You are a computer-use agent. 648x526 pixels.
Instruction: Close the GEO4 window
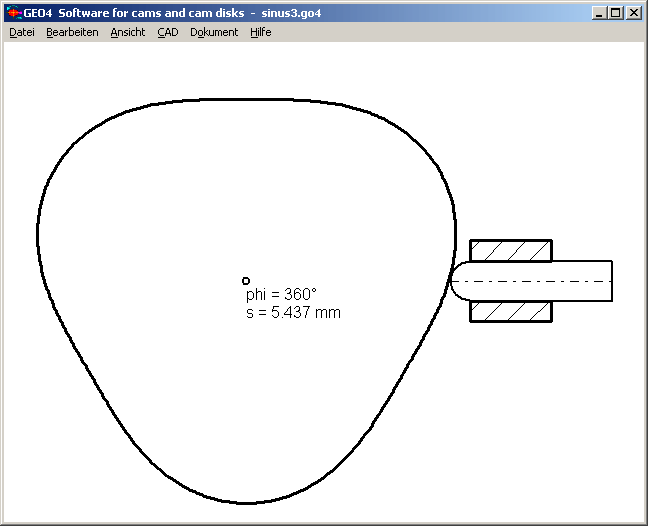pos(633,13)
